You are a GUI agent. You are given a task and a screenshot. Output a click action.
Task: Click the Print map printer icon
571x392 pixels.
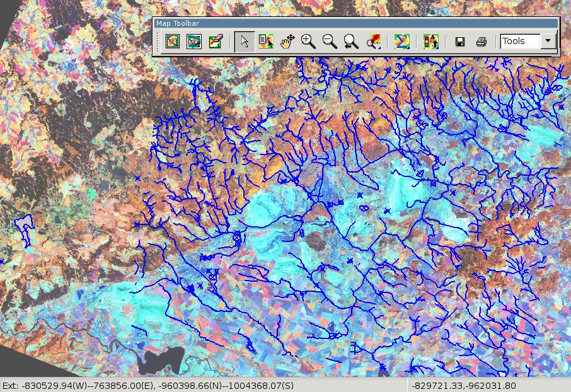tap(482, 42)
